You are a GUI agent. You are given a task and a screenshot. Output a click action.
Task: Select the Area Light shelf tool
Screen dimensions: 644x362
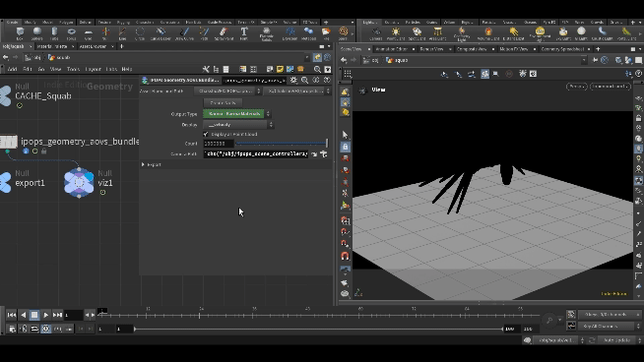tap(438, 33)
